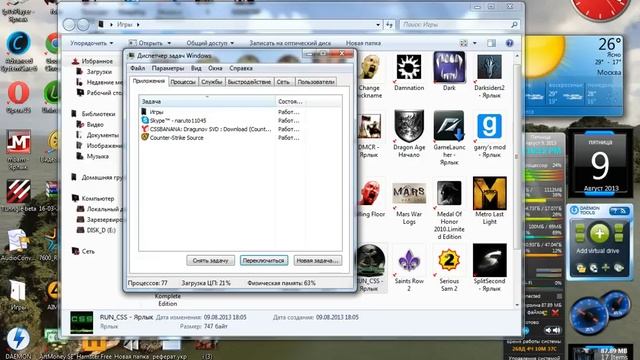Select the Change nickname shortcut icon

(371, 67)
